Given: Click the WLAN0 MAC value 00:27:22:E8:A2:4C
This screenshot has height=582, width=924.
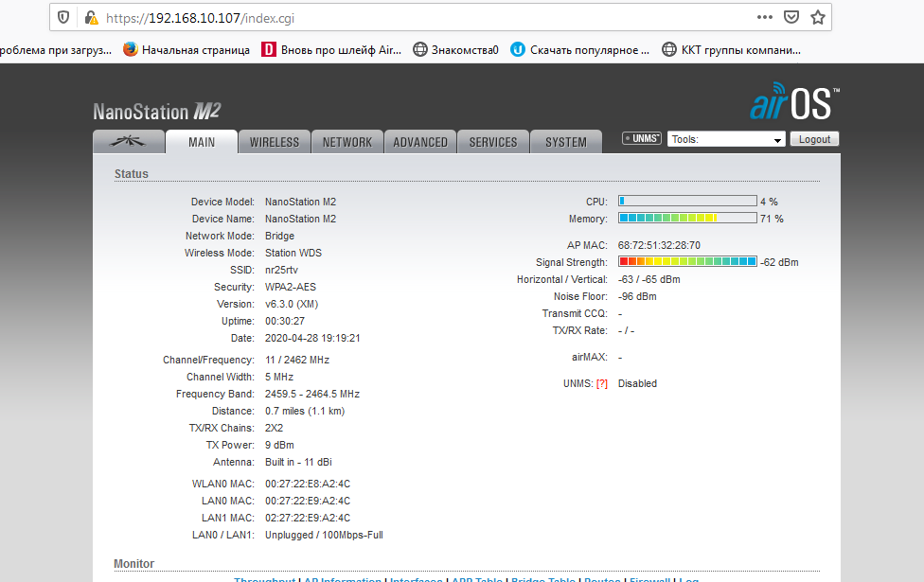Looking at the screenshot, I should (x=308, y=484).
